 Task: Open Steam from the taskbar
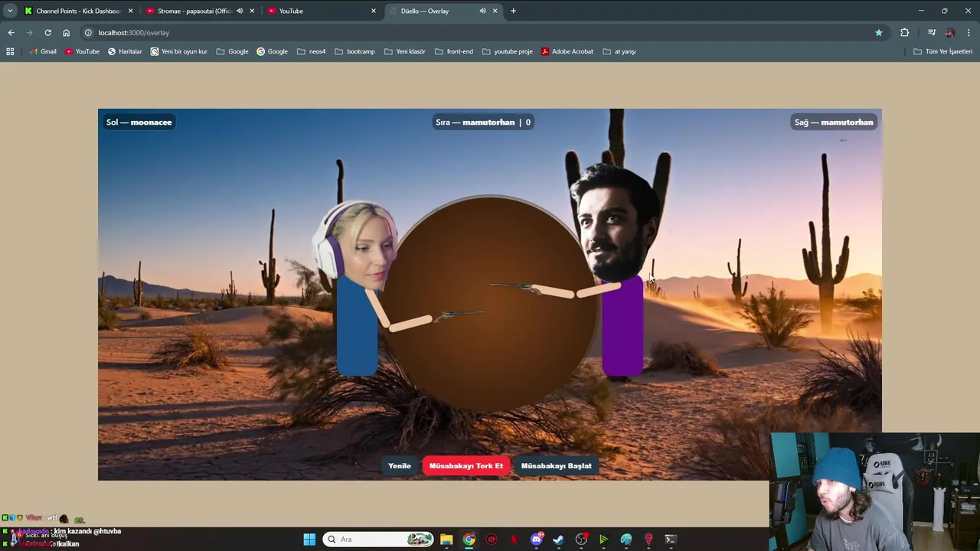point(558,540)
